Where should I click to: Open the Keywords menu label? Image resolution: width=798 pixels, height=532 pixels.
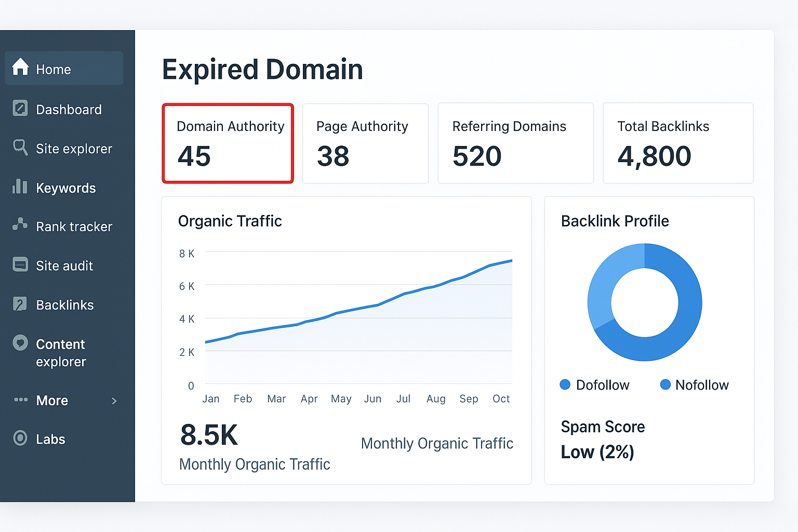[x=66, y=188]
